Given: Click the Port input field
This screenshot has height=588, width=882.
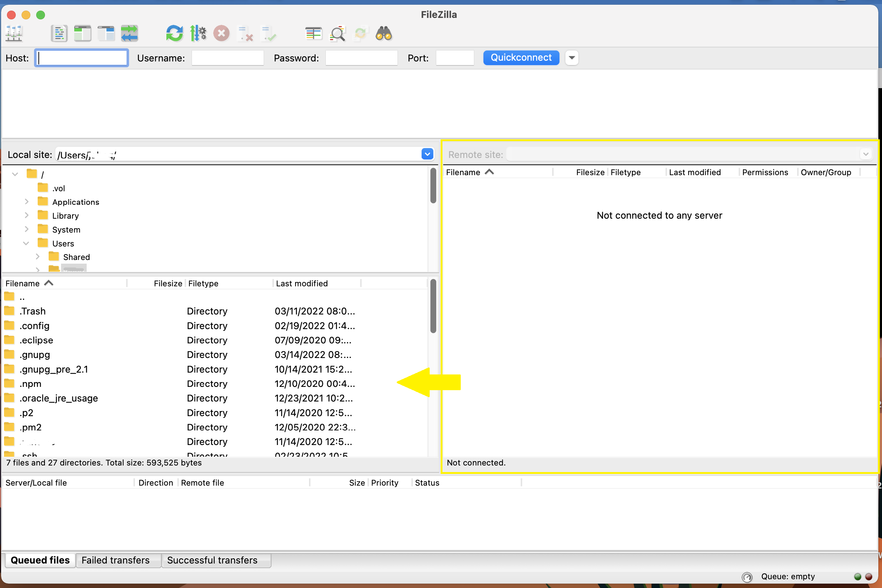Looking at the screenshot, I should [x=455, y=58].
